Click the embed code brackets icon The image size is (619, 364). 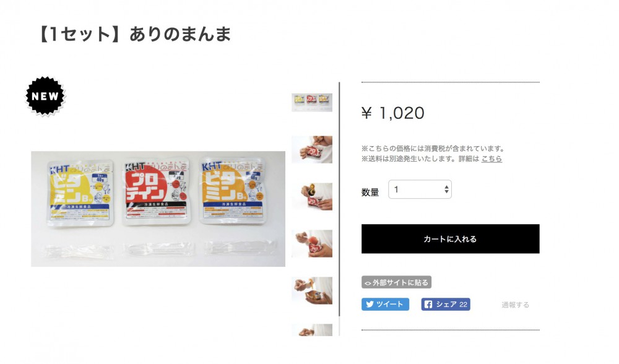(368, 283)
